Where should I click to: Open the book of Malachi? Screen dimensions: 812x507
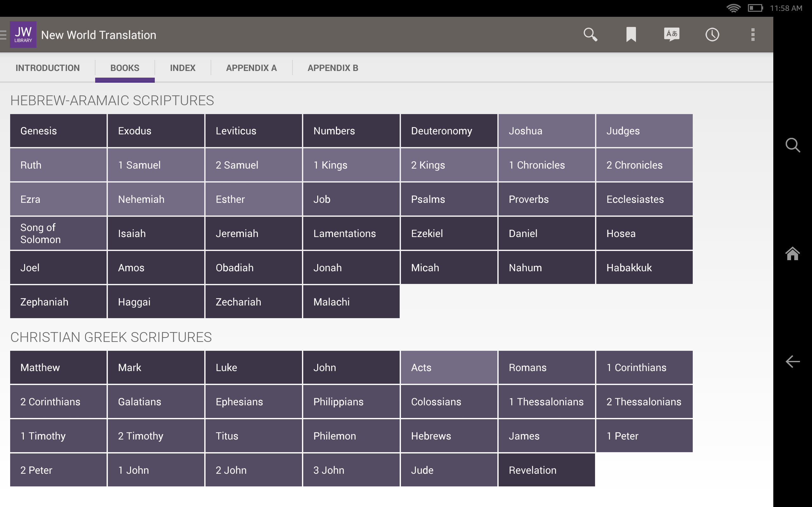pyautogui.click(x=351, y=302)
